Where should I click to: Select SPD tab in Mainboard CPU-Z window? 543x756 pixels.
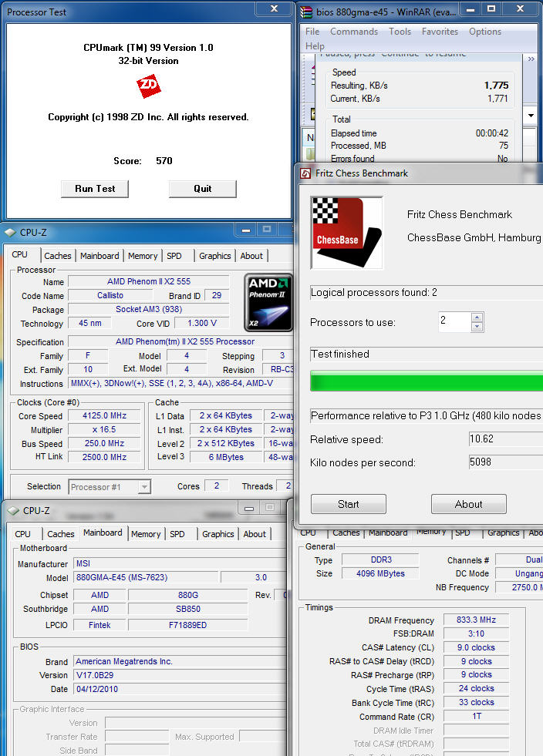(177, 534)
